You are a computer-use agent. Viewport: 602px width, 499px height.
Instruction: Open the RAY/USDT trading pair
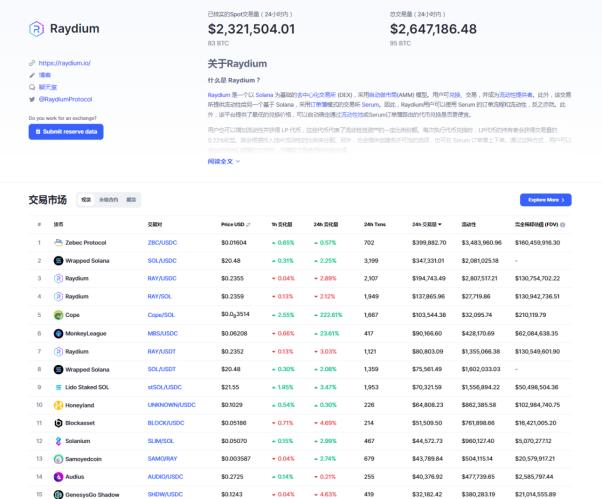pos(162,351)
